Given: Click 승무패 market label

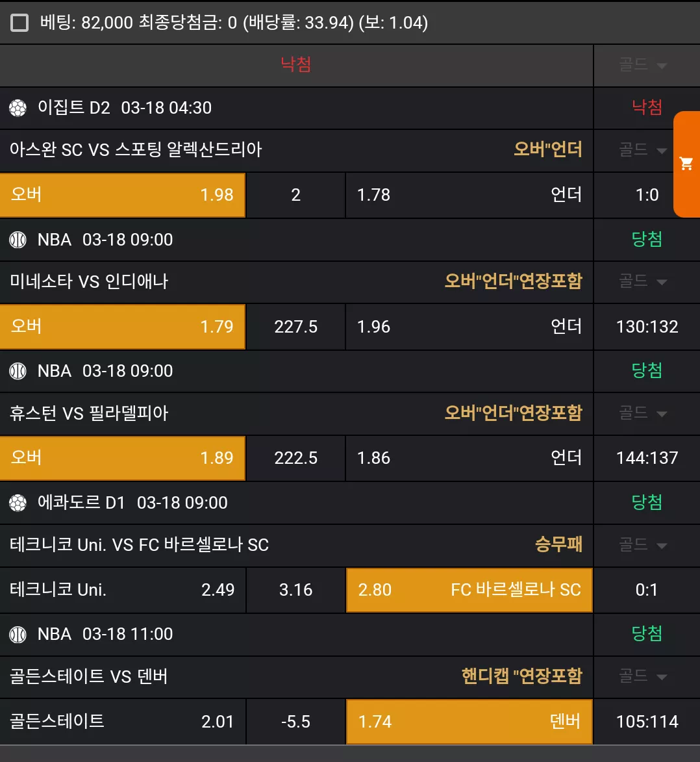Looking at the screenshot, I should click(x=558, y=544).
